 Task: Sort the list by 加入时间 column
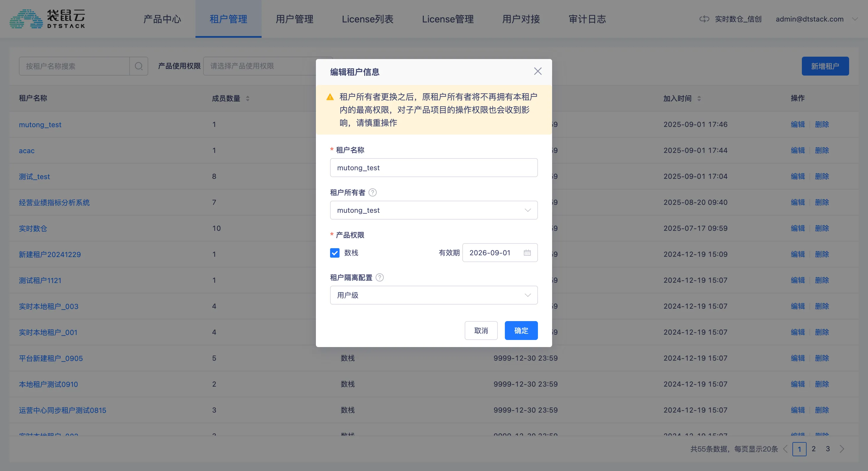click(x=699, y=98)
